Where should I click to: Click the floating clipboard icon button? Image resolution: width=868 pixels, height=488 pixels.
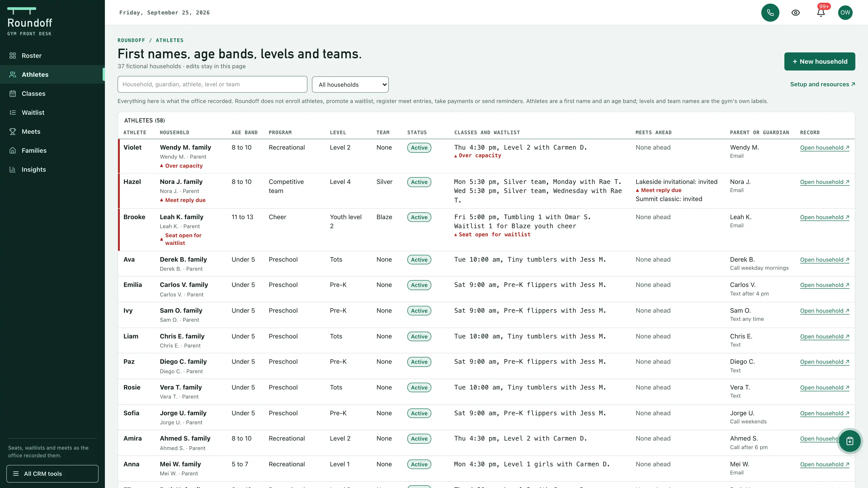click(850, 441)
